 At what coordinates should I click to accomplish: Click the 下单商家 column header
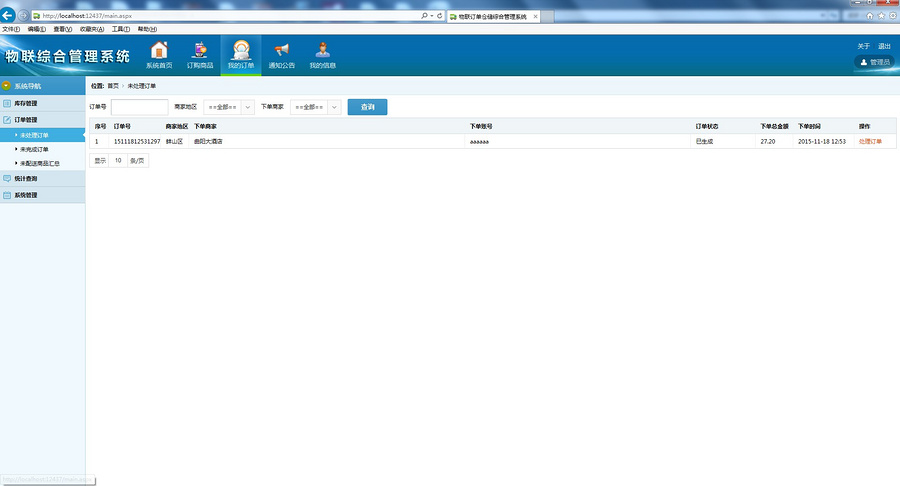click(205, 126)
